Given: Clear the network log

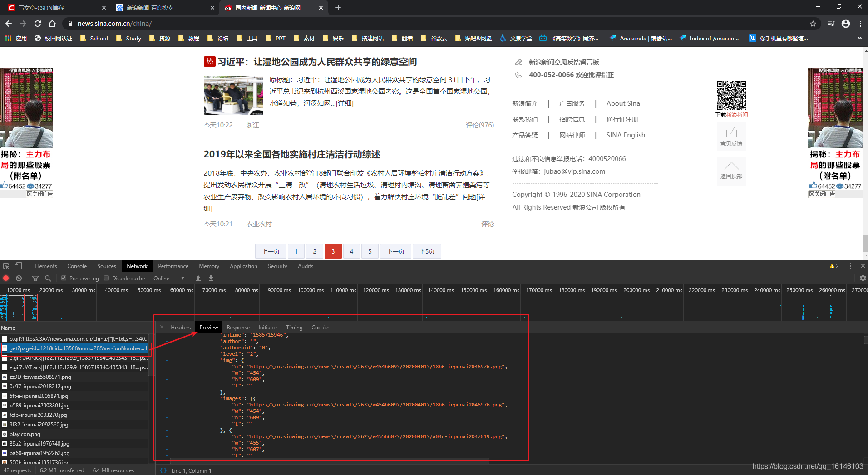Looking at the screenshot, I should point(19,279).
